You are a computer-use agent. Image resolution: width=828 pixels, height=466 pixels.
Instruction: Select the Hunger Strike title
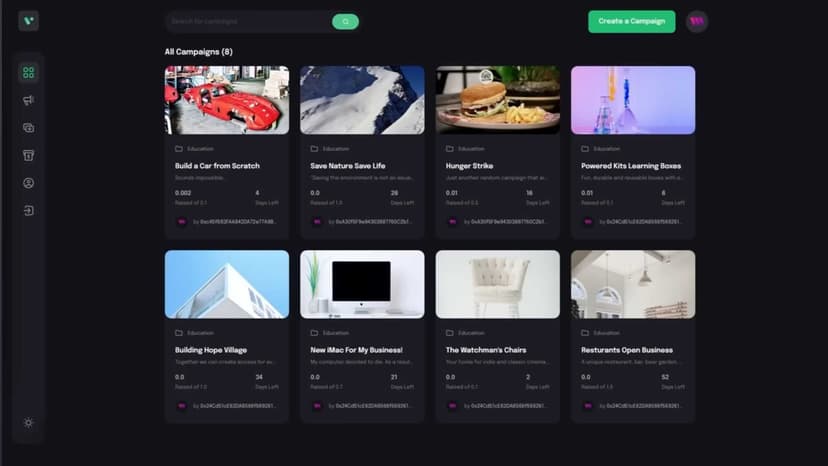pyautogui.click(x=469, y=166)
